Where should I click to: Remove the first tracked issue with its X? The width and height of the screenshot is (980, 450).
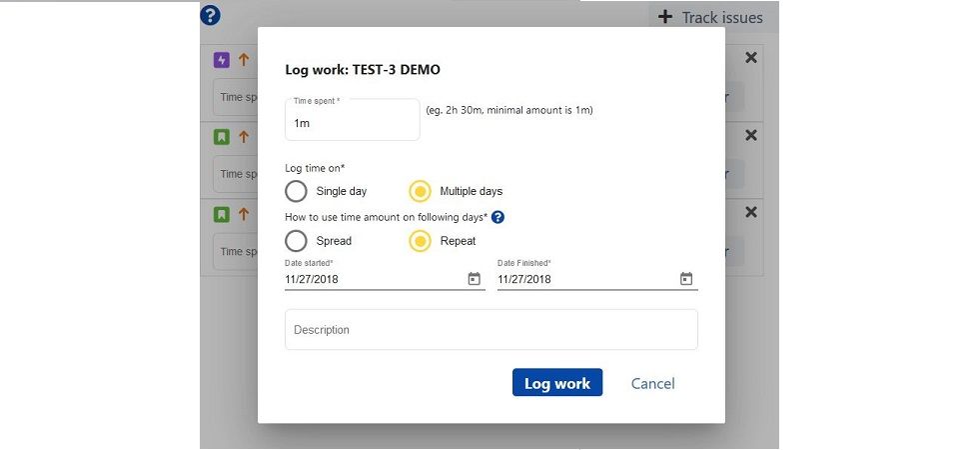[751, 58]
